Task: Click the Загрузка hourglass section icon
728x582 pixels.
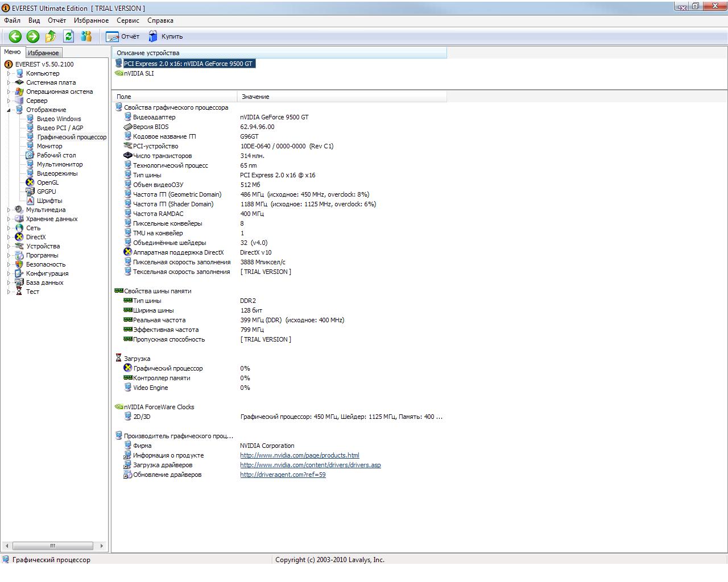Action: tap(118, 359)
